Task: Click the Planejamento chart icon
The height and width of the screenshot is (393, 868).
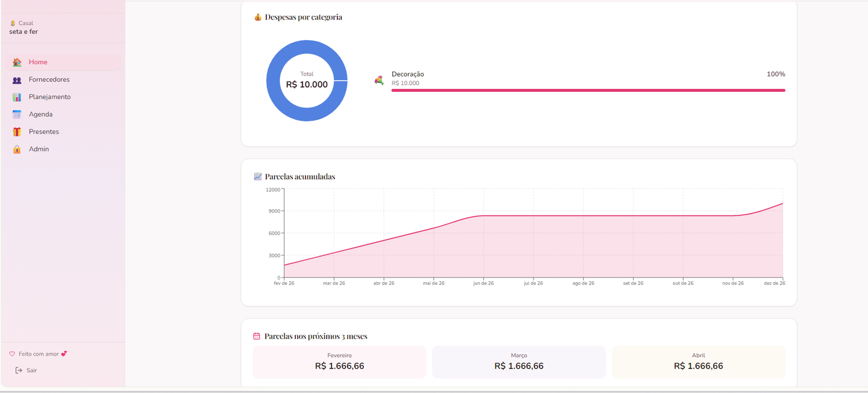Action: 17,97
